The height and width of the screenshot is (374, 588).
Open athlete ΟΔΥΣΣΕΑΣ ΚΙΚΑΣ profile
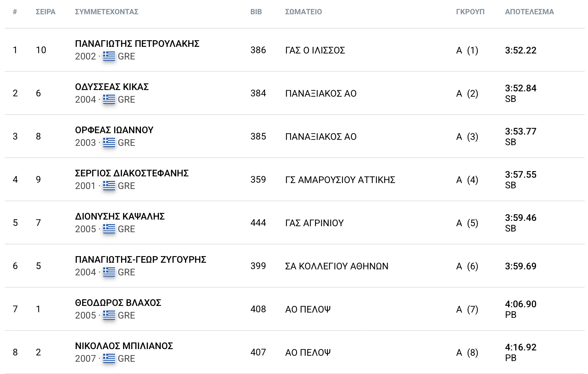[x=112, y=87]
